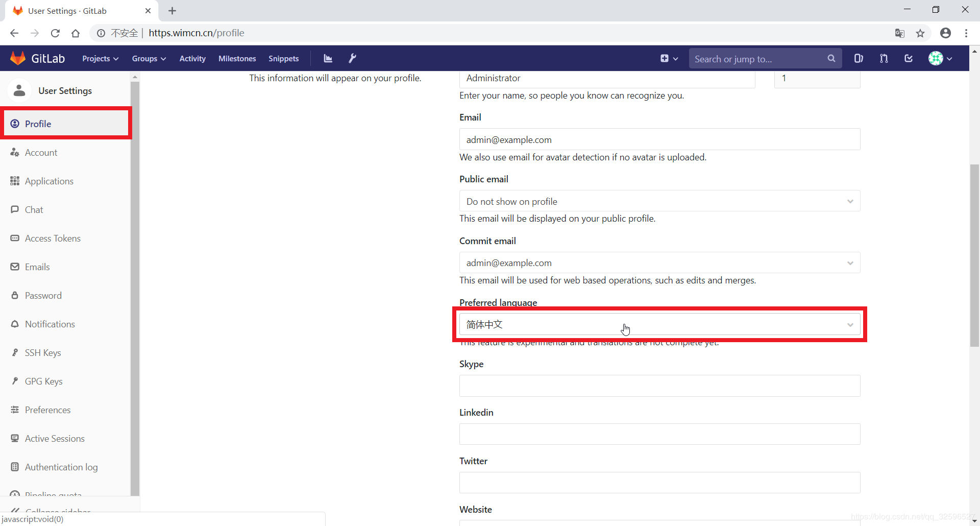Expand the Groups menu
Image resolution: width=980 pixels, height=526 pixels.
pyautogui.click(x=149, y=59)
